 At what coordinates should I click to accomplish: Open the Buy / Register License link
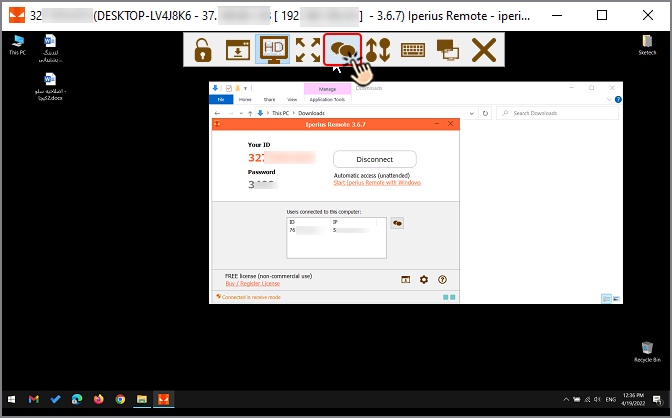coord(252,283)
